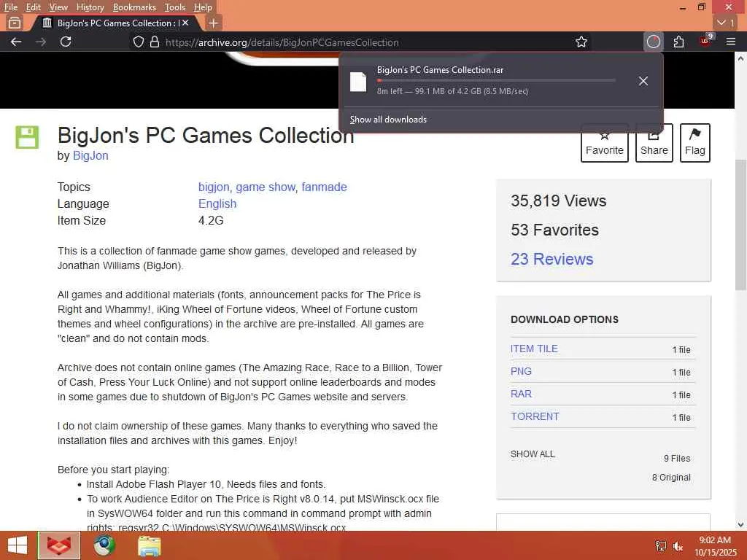Viewport: 747px width, 560px height.
Task: Open the game show topic link
Action: click(266, 187)
